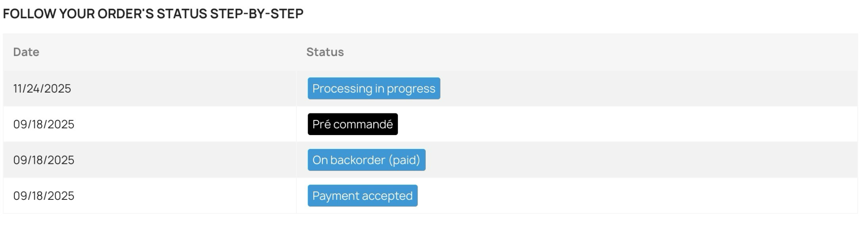Select the Payment accepted status badge
This screenshot has width=868, height=232.
tap(362, 196)
